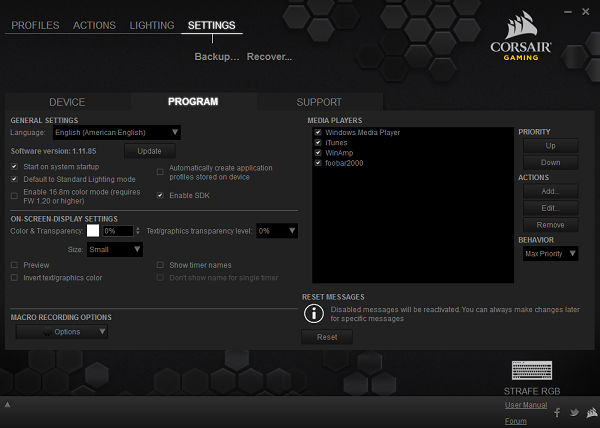The image size is (600, 428).
Task: Open Macro Recording Options dropdown
Action: pyautogui.click(x=61, y=332)
